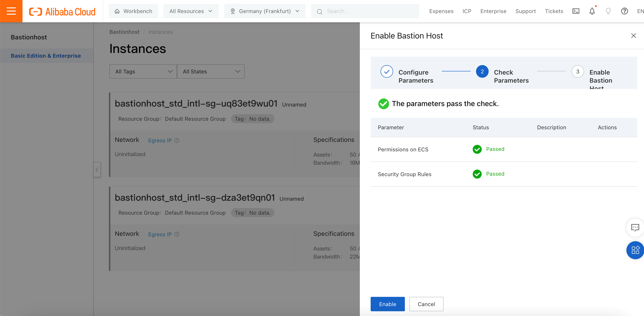Click Default Resource Group of second instance
644x316 pixels.
[195, 213]
